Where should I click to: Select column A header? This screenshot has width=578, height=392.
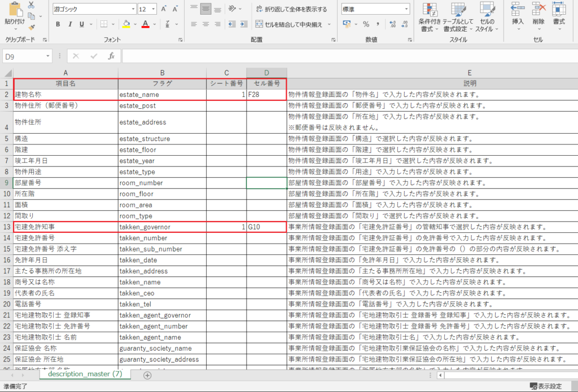click(x=65, y=73)
